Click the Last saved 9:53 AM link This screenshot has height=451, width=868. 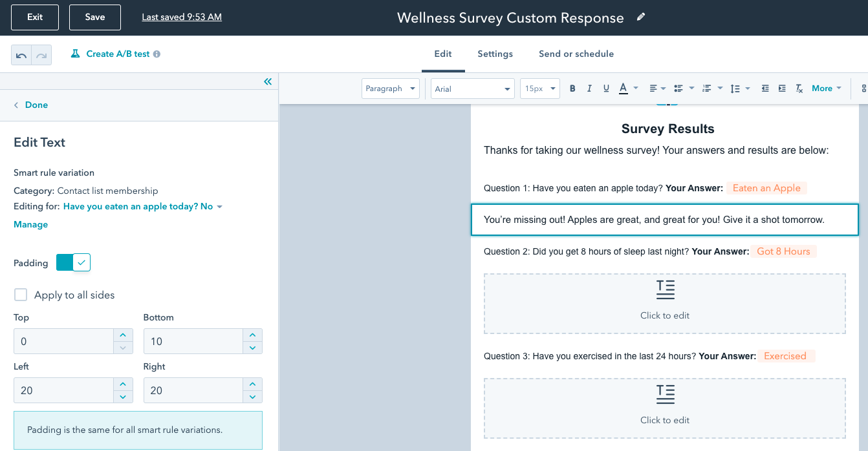(182, 17)
